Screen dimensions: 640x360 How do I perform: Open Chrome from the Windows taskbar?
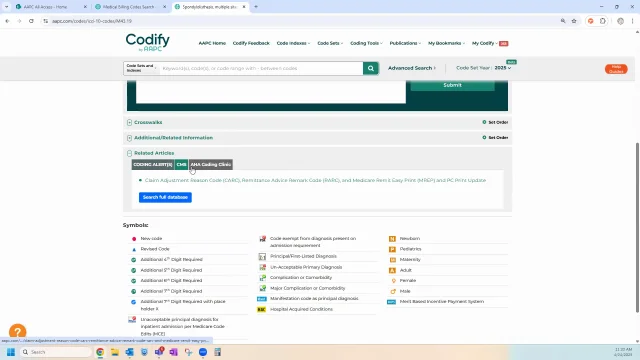click(x=100, y=352)
